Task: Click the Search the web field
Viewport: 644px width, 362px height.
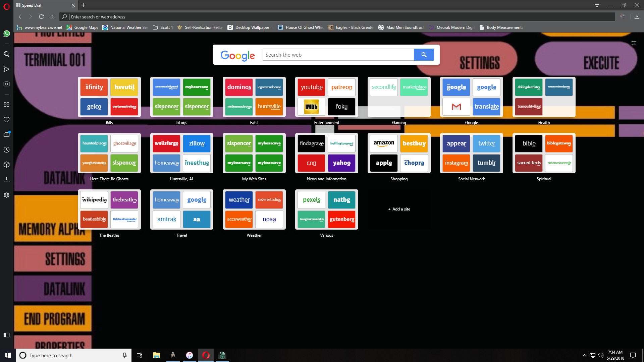Action: pos(338,55)
